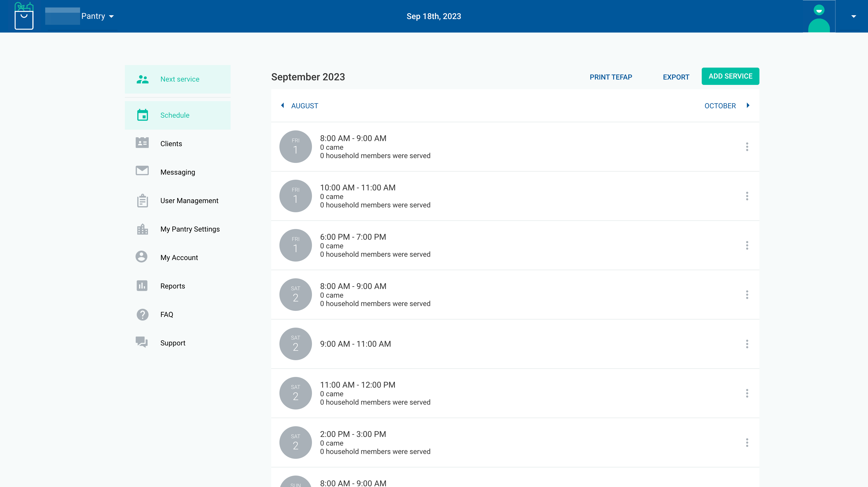The width and height of the screenshot is (868, 487).
Task: Click the Next service people icon
Action: coord(143,80)
